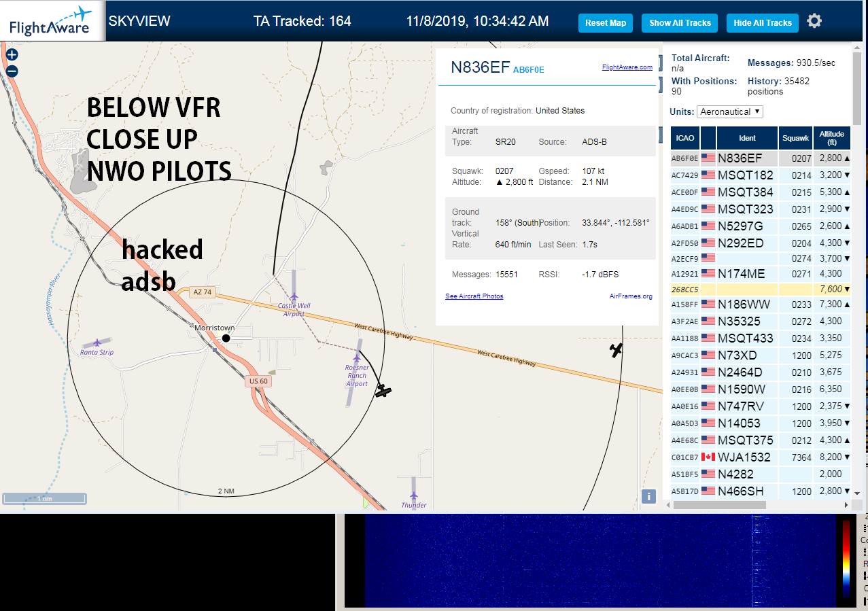The height and width of the screenshot is (611, 868).
Task: Select the N5297G aircraft row
Action: point(760,226)
